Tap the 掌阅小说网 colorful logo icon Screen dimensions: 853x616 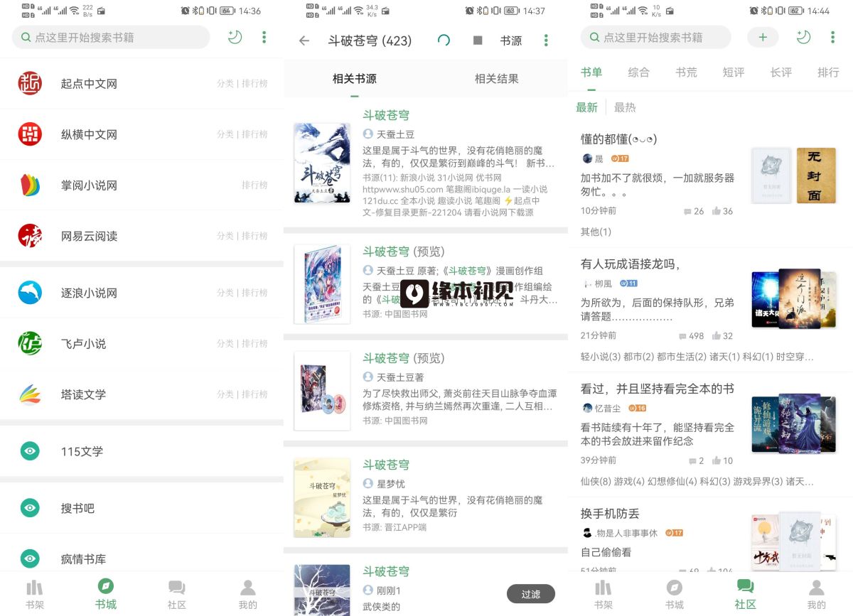click(30, 185)
